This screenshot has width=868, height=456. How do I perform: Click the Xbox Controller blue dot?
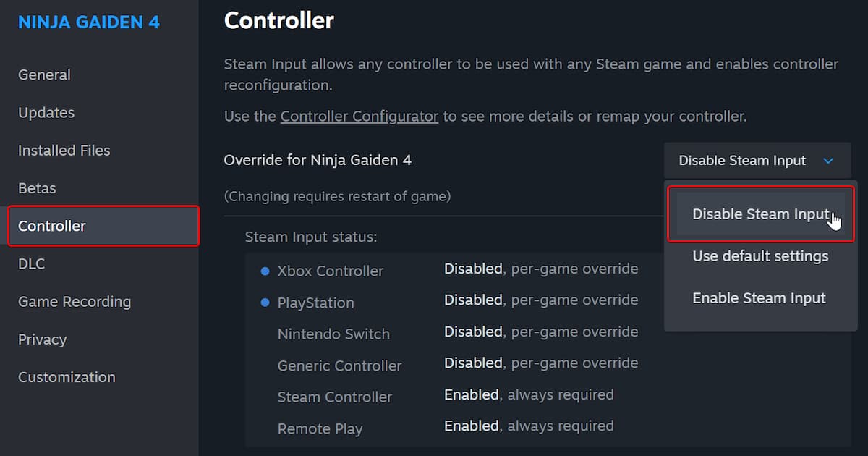coord(265,271)
